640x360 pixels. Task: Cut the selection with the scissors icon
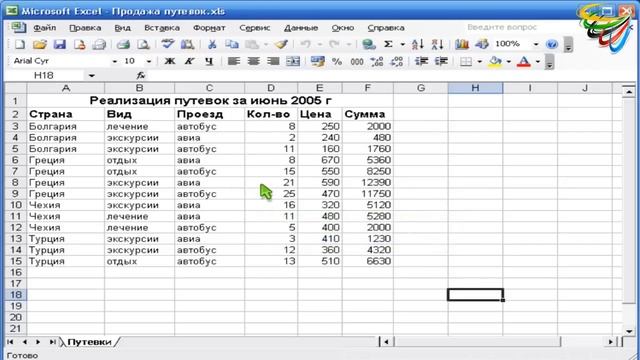[x=211, y=44]
